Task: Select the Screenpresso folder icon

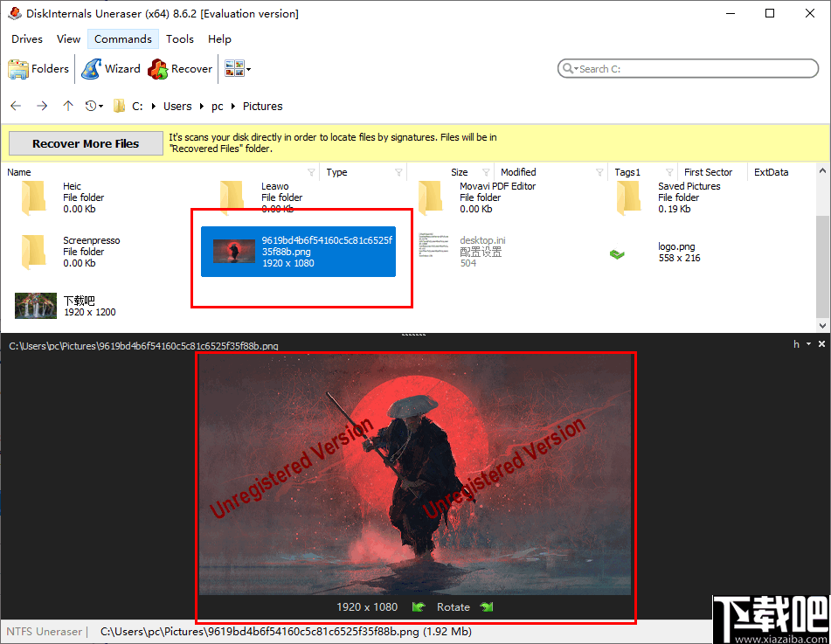Action: click(x=34, y=252)
